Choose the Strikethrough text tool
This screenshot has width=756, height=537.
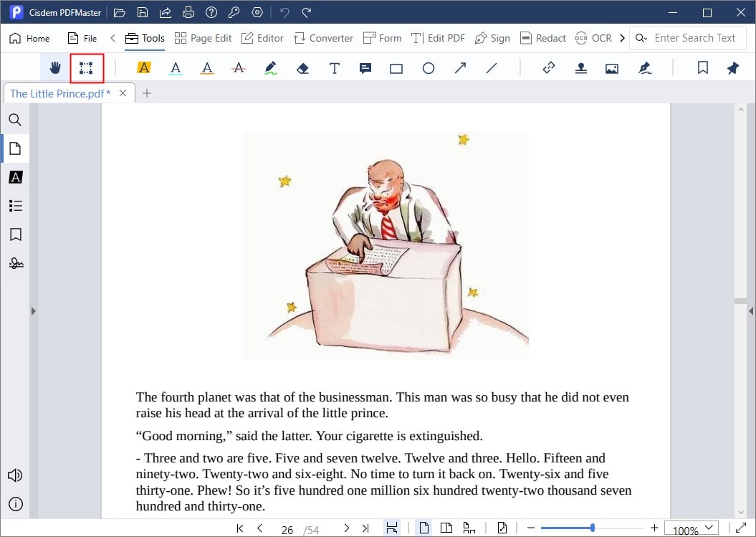[x=238, y=68]
